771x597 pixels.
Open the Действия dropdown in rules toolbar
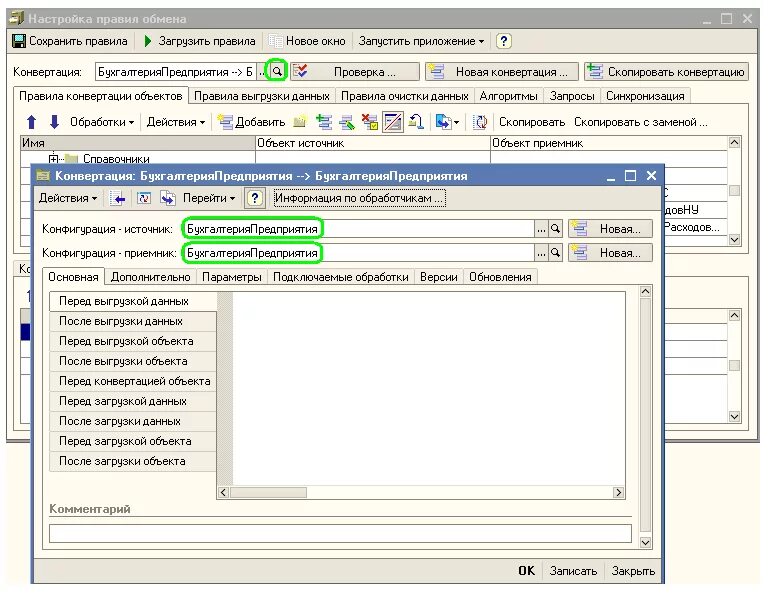coord(176,122)
